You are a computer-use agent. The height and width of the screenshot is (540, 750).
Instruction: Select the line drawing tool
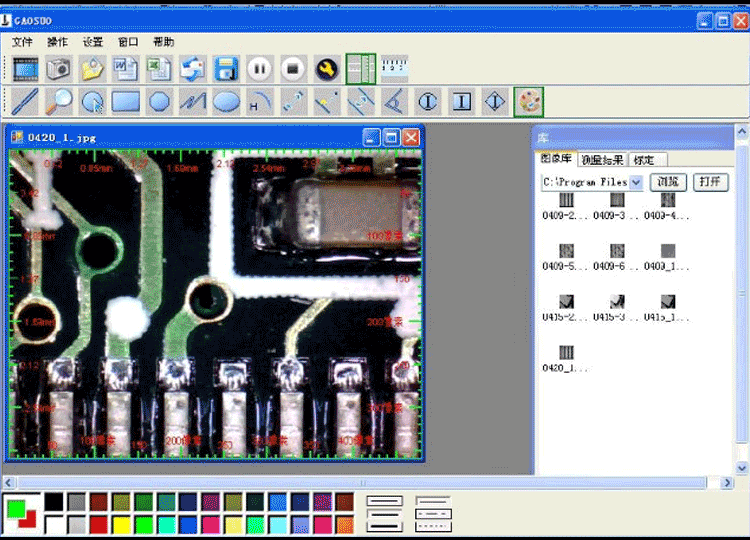[24, 101]
